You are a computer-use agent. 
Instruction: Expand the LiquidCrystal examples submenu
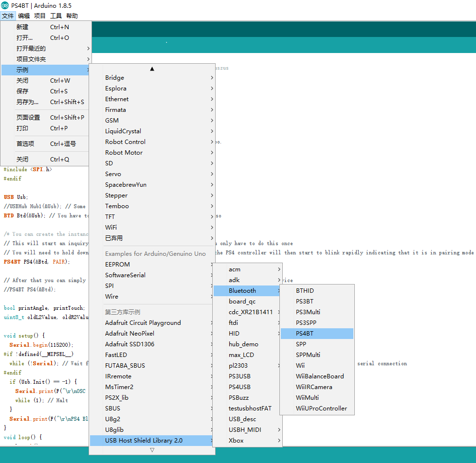tap(152, 131)
